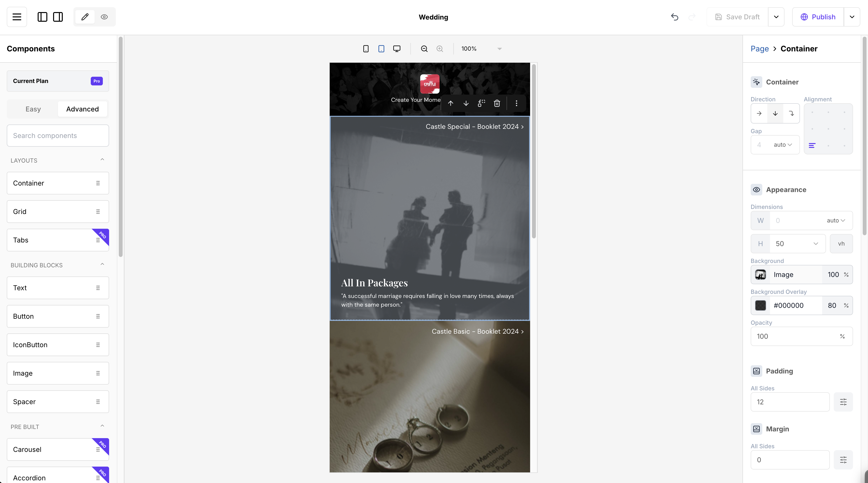Set direction to vertical column
This screenshot has width=868, height=483.
point(775,113)
